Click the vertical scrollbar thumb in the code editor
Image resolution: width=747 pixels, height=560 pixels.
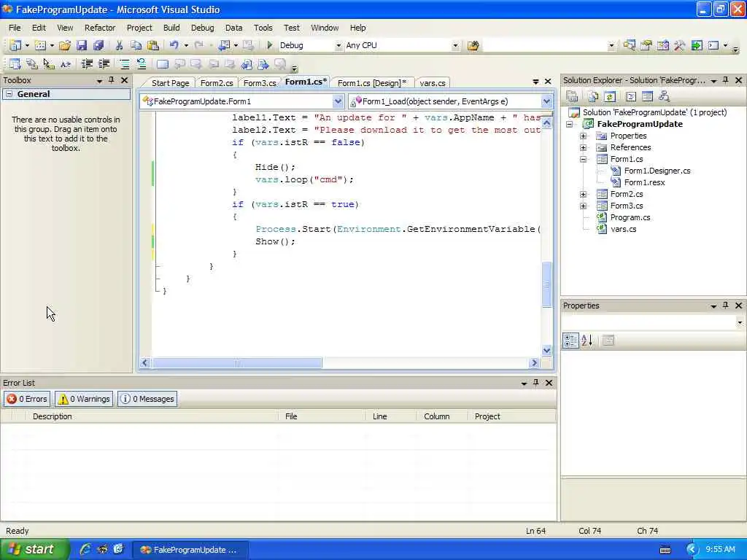(x=547, y=284)
